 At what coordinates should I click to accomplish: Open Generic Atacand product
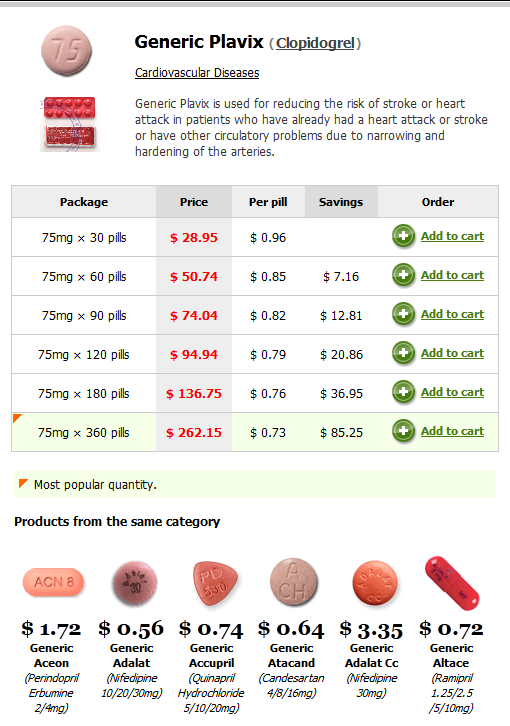pyautogui.click(x=292, y=656)
